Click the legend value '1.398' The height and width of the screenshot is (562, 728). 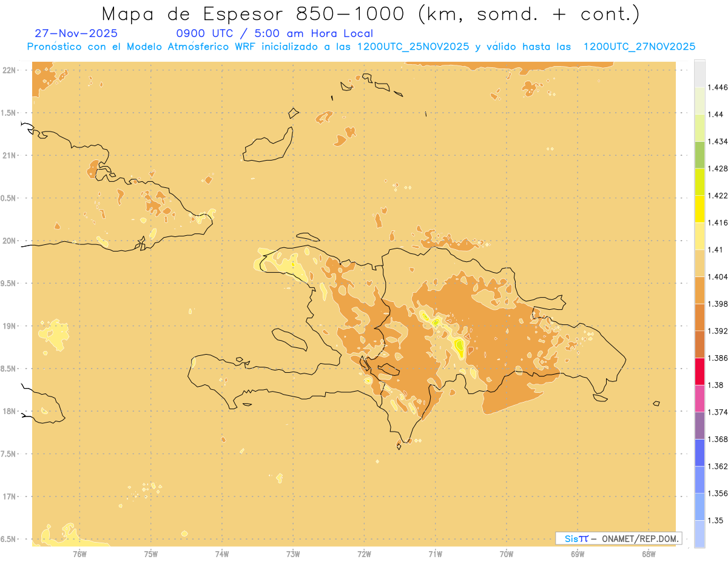pos(717,304)
